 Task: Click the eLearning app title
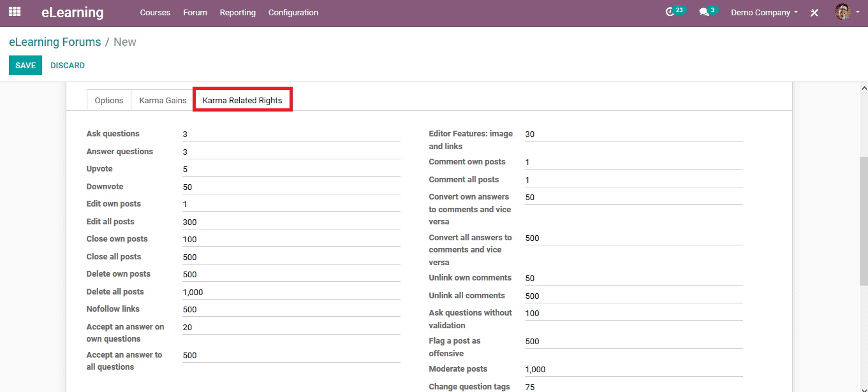tap(73, 12)
